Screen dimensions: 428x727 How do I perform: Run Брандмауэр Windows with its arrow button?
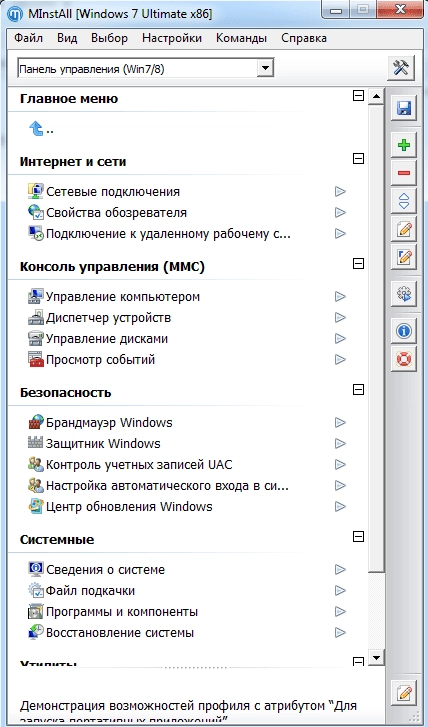[340, 422]
